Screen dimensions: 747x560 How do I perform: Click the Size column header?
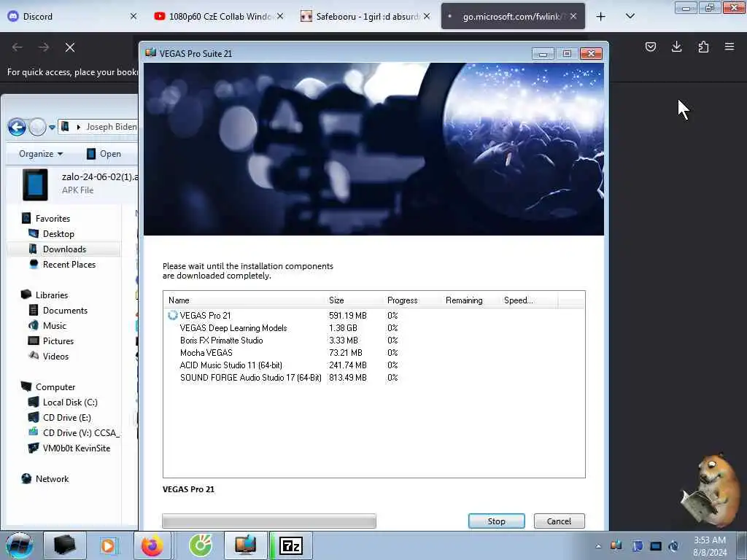pos(355,300)
